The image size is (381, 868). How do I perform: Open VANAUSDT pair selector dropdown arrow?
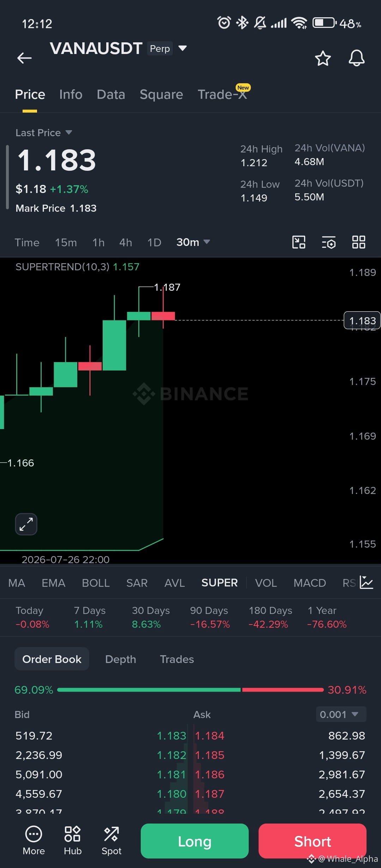point(182,48)
